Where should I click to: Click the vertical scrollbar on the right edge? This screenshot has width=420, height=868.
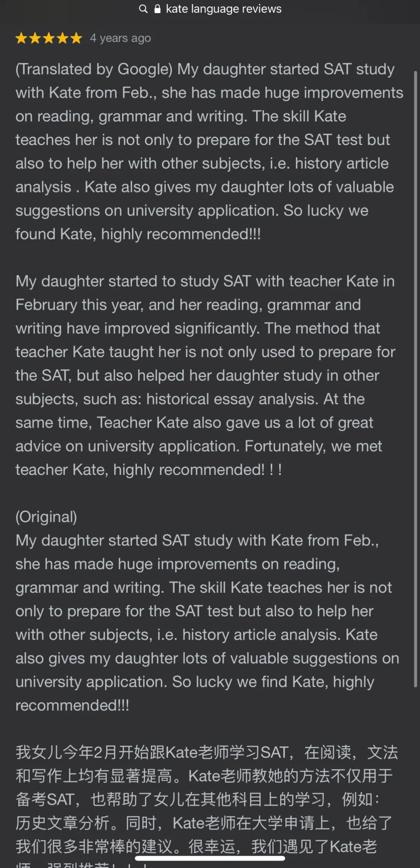415,379
